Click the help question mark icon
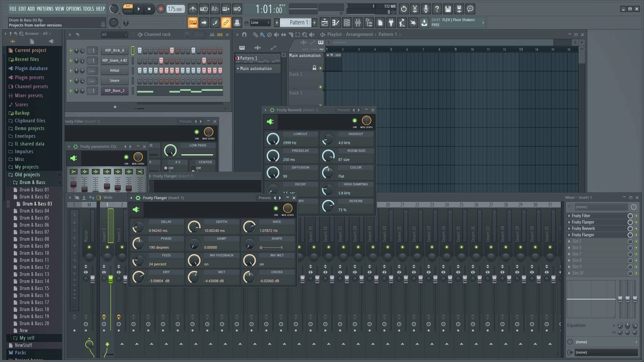 (x=437, y=9)
